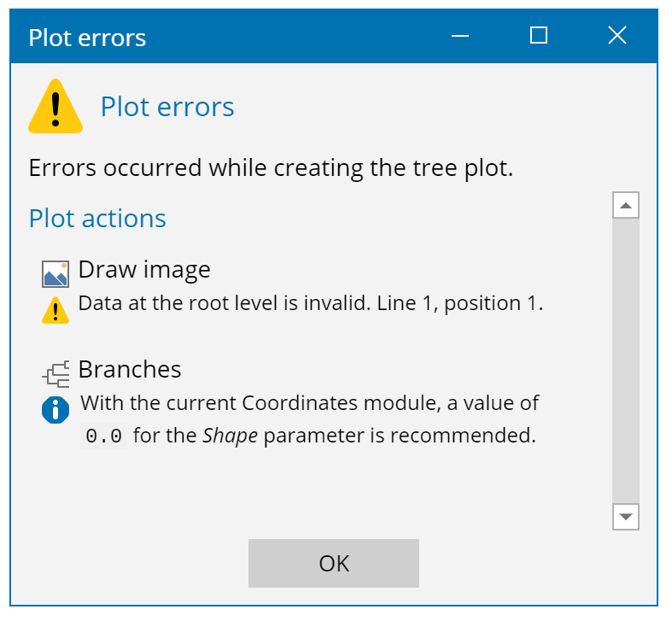
Task: Click the vertical scrollbar track
Action: click(x=626, y=359)
